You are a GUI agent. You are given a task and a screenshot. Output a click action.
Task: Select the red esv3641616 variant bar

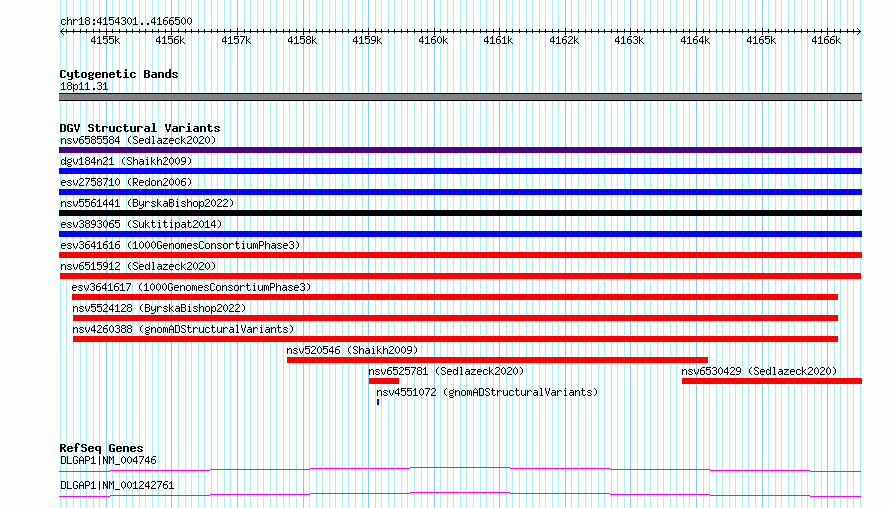tap(460, 255)
